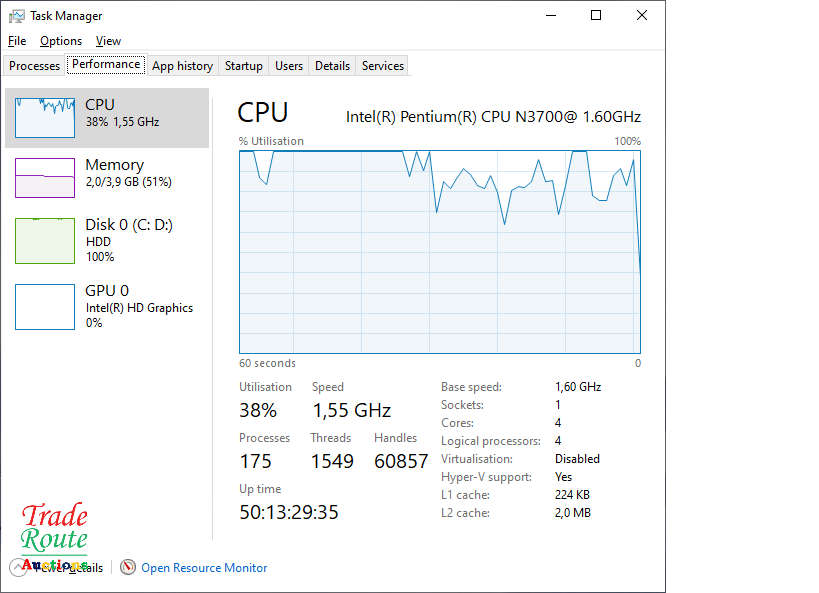Open the Options menu
This screenshot has width=819, height=593.
click(61, 41)
